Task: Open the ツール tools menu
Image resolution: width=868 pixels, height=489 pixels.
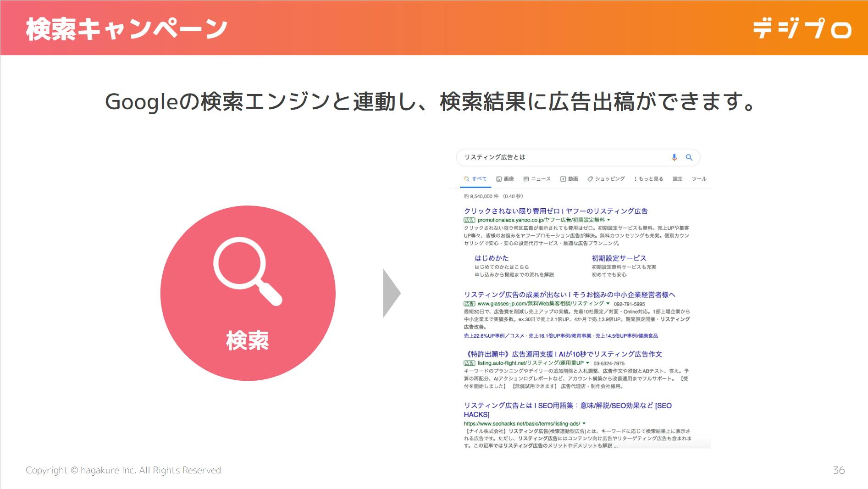Action: 699,179
